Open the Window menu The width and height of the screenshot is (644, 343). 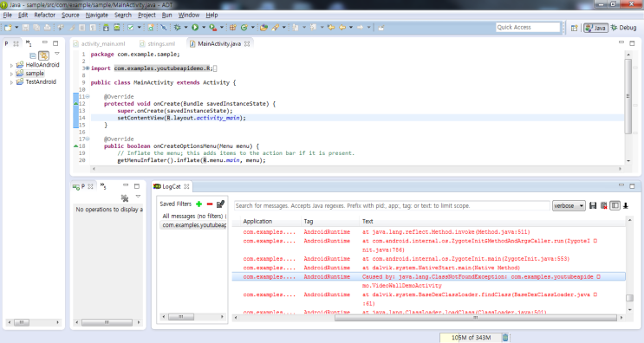188,16
